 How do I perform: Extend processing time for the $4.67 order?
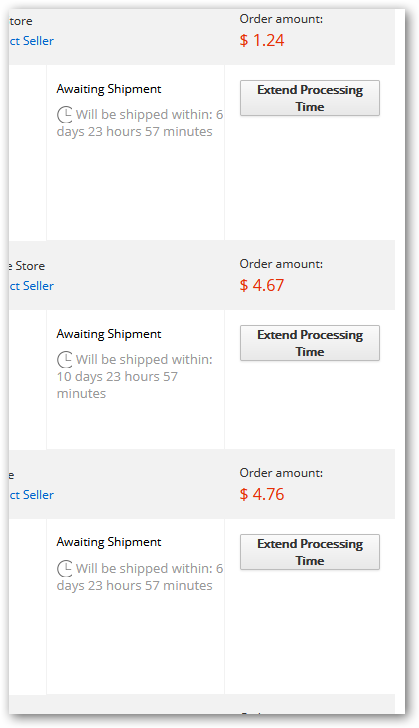tap(310, 343)
